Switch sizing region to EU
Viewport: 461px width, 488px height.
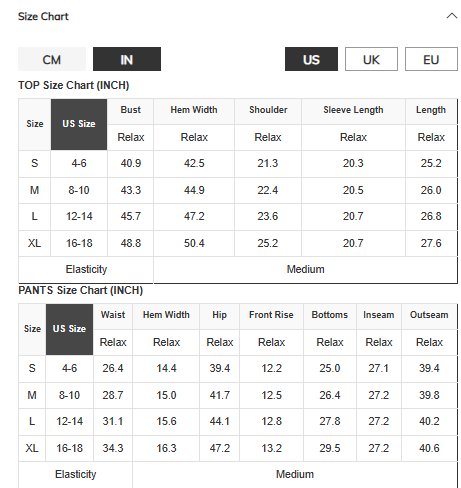(431, 59)
